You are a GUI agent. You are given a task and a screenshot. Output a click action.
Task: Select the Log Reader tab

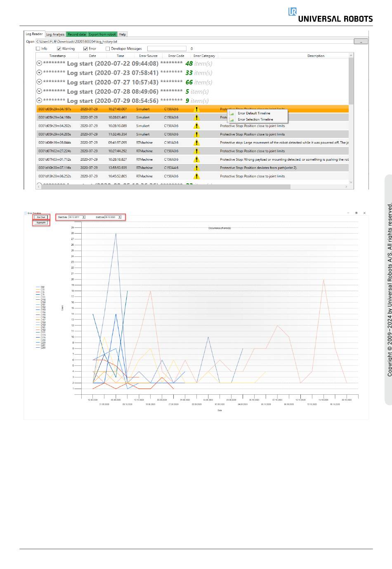coord(34,34)
